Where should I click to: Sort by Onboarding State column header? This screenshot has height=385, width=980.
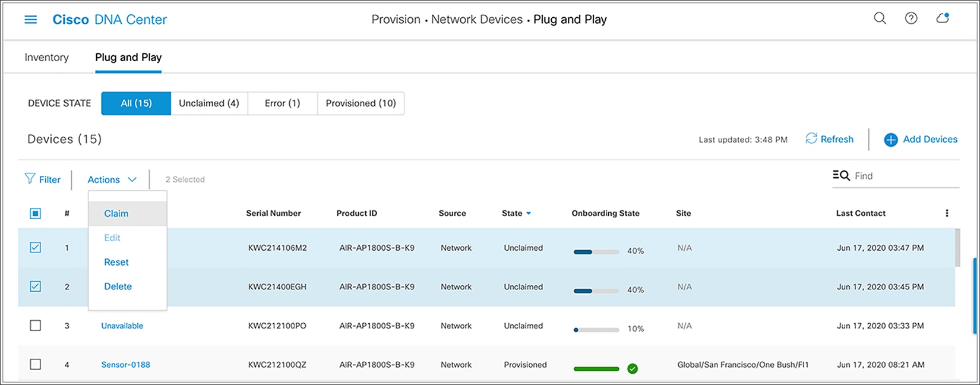pyautogui.click(x=606, y=213)
